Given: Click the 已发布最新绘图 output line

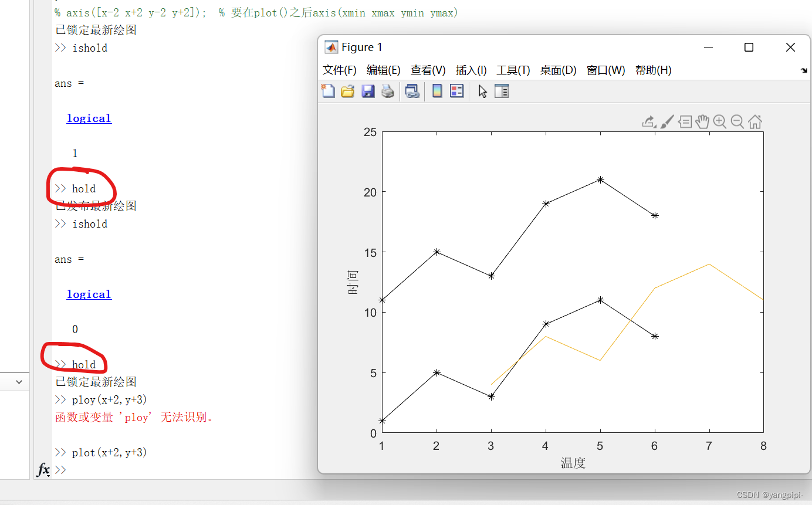Looking at the screenshot, I should (x=96, y=206).
